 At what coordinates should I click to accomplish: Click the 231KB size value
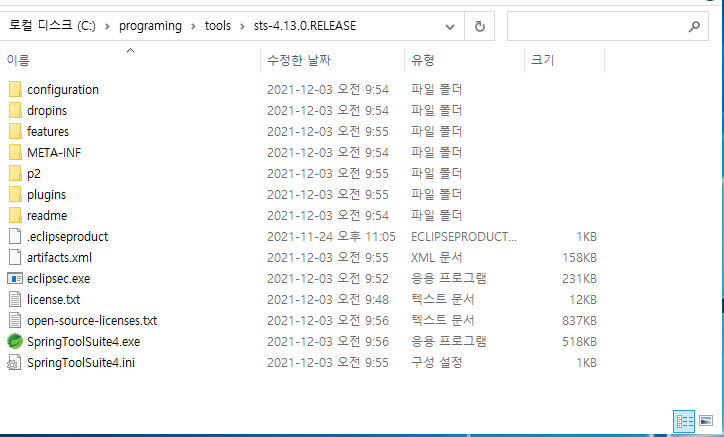tap(579, 279)
